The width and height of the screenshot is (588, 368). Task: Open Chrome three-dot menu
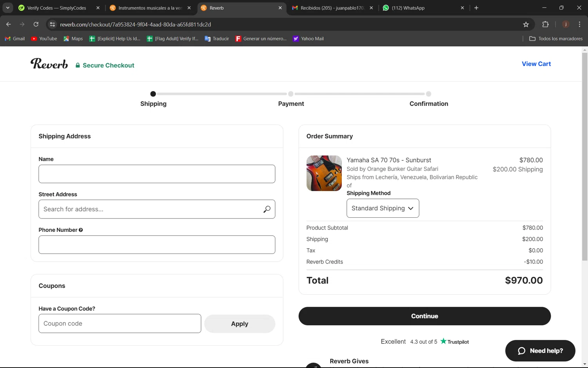click(x=579, y=24)
